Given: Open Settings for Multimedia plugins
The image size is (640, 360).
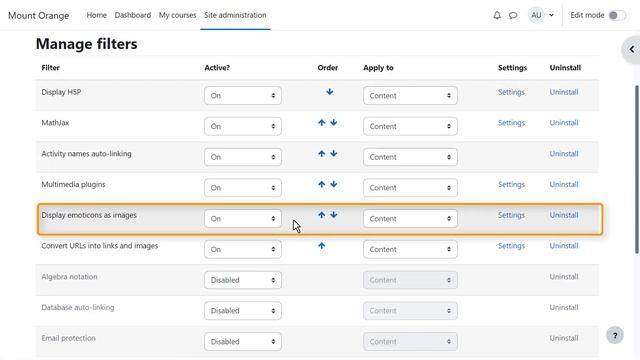Looking at the screenshot, I should 511,184.
